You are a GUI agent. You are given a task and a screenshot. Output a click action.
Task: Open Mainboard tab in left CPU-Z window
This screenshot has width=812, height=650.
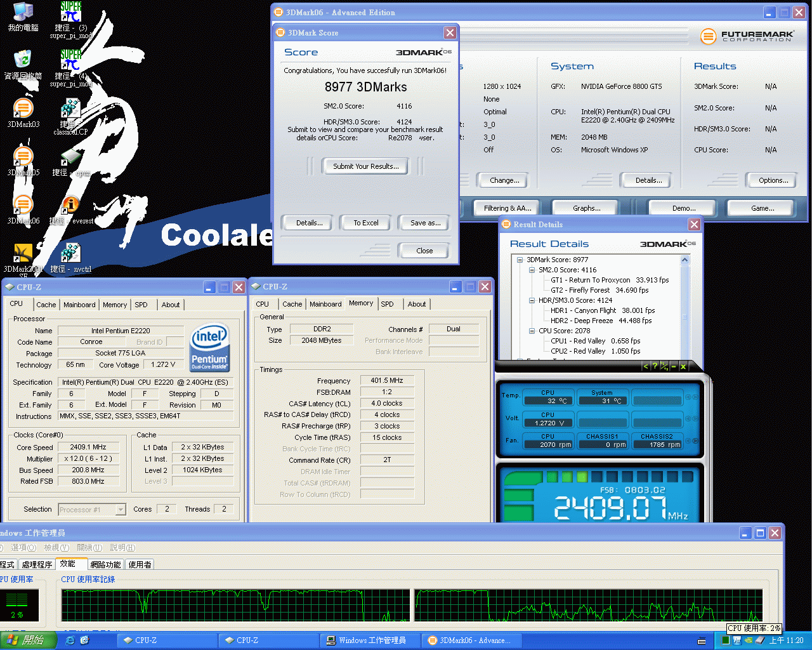tap(79, 305)
